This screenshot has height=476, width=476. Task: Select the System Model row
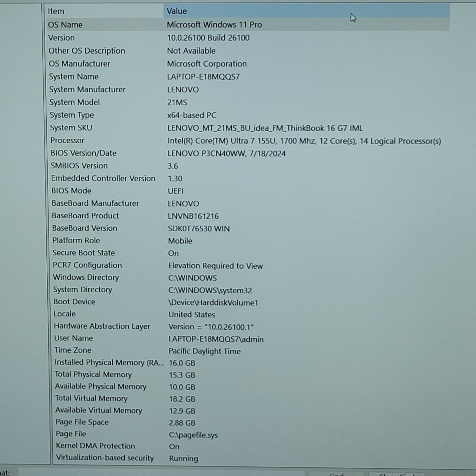coord(75,102)
